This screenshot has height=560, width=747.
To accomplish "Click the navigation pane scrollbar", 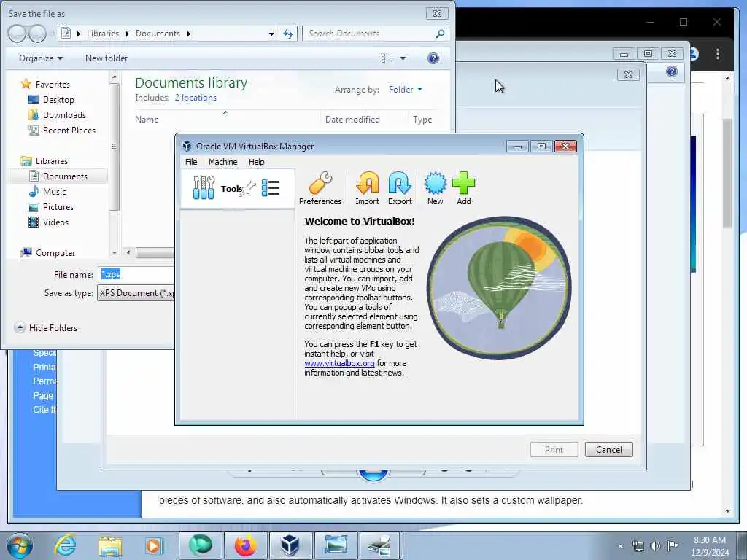I will pos(114,145).
